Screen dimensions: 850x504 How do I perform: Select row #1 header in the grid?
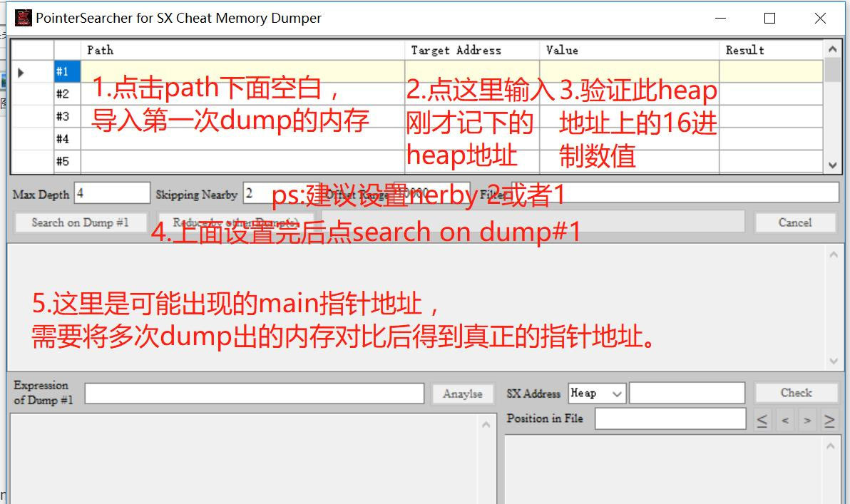(67, 71)
